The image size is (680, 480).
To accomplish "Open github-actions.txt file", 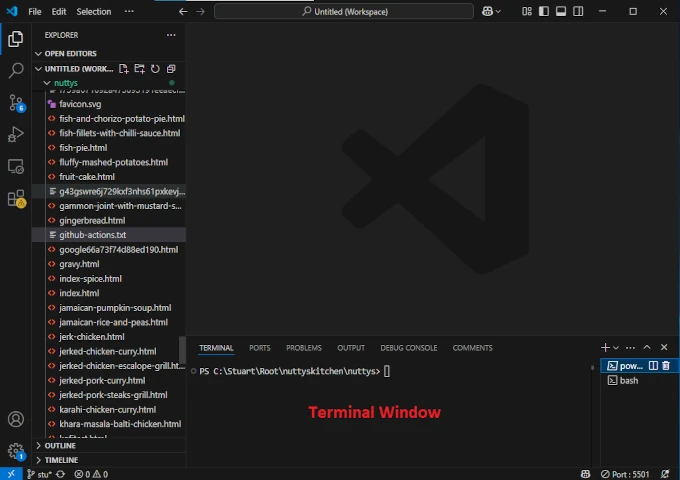I will click(108, 235).
